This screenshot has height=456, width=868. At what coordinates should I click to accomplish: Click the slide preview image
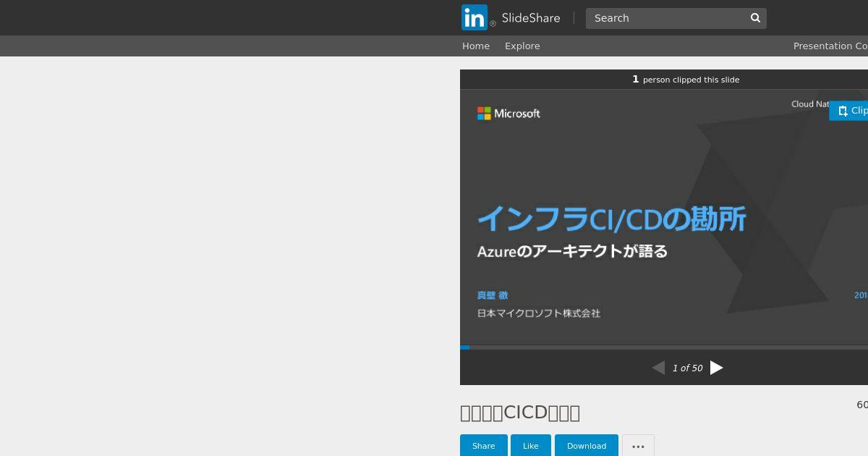[664, 217]
